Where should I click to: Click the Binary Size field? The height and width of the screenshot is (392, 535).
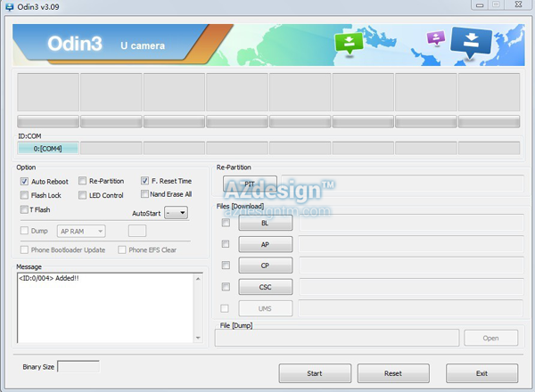pyautogui.click(x=78, y=366)
